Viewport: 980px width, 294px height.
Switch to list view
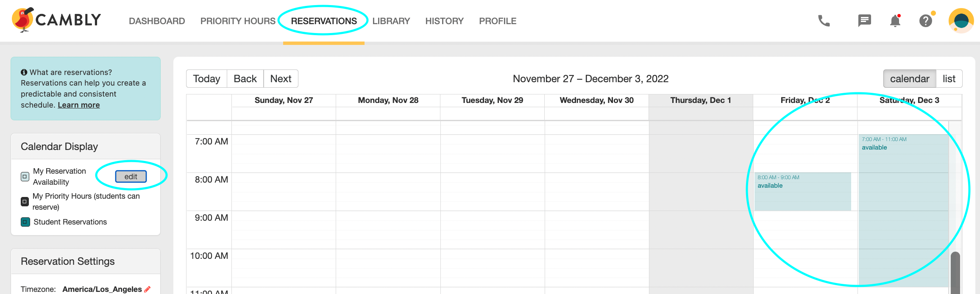click(949, 79)
